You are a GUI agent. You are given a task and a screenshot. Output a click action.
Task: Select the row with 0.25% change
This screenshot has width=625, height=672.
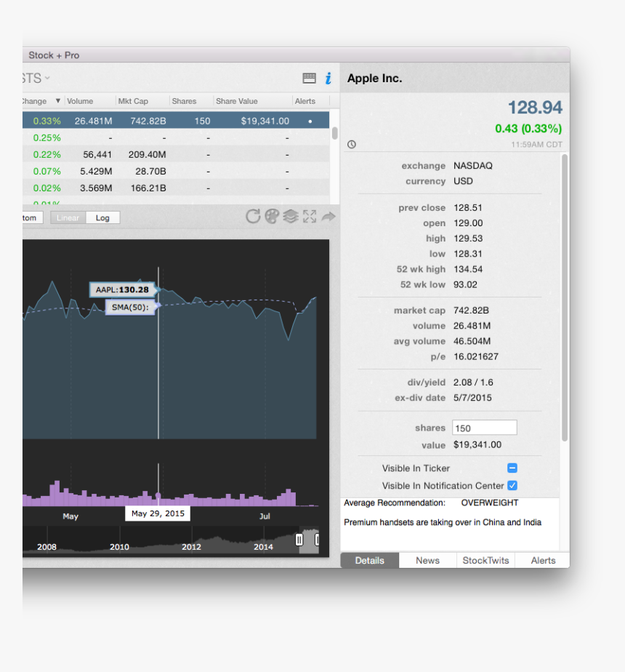(176, 138)
